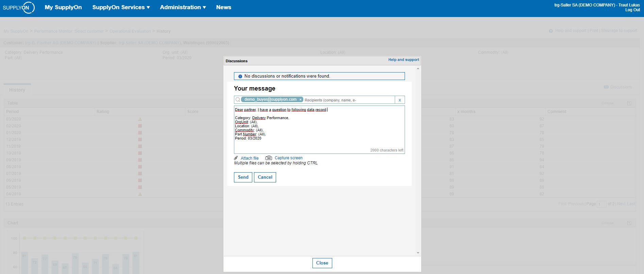Click rating triangle icon for 04/2019

[x=140, y=194]
